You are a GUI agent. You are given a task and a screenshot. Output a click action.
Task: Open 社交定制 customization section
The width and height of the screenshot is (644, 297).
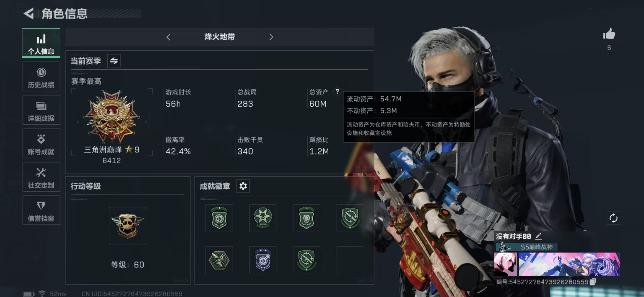tap(41, 177)
